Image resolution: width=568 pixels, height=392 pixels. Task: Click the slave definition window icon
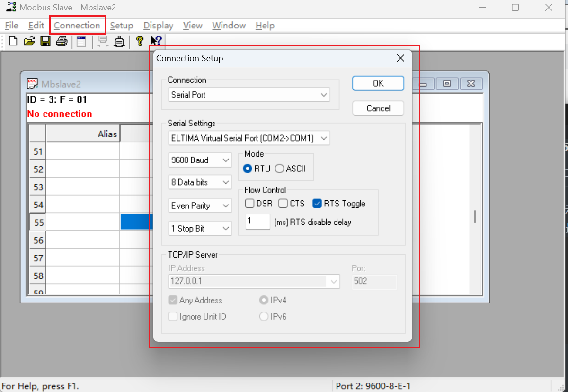tap(82, 42)
